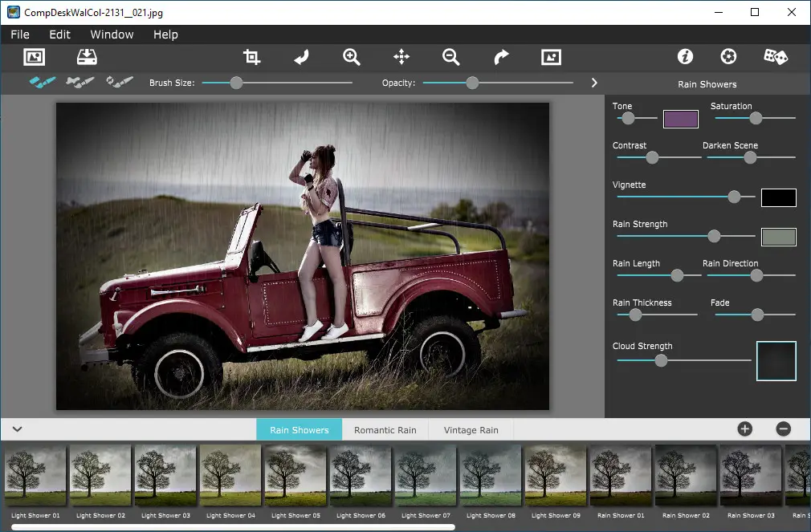Open the Window menu
The image size is (811, 532).
[112, 35]
